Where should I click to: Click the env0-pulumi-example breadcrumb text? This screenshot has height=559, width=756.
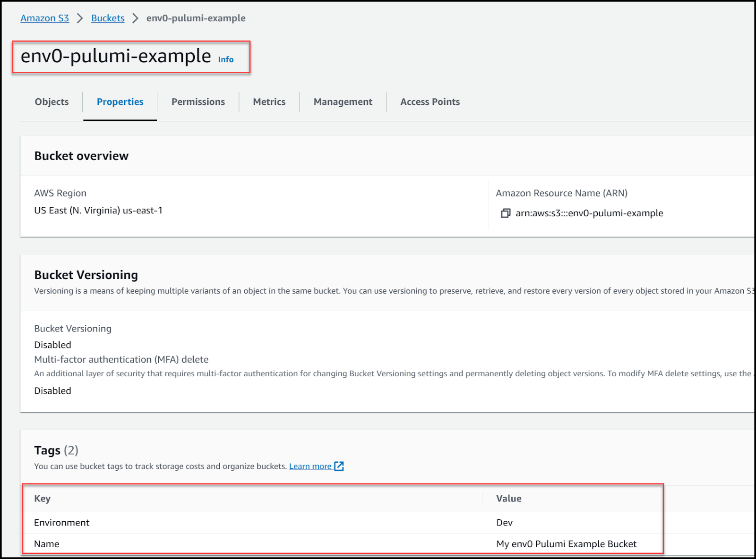[196, 18]
